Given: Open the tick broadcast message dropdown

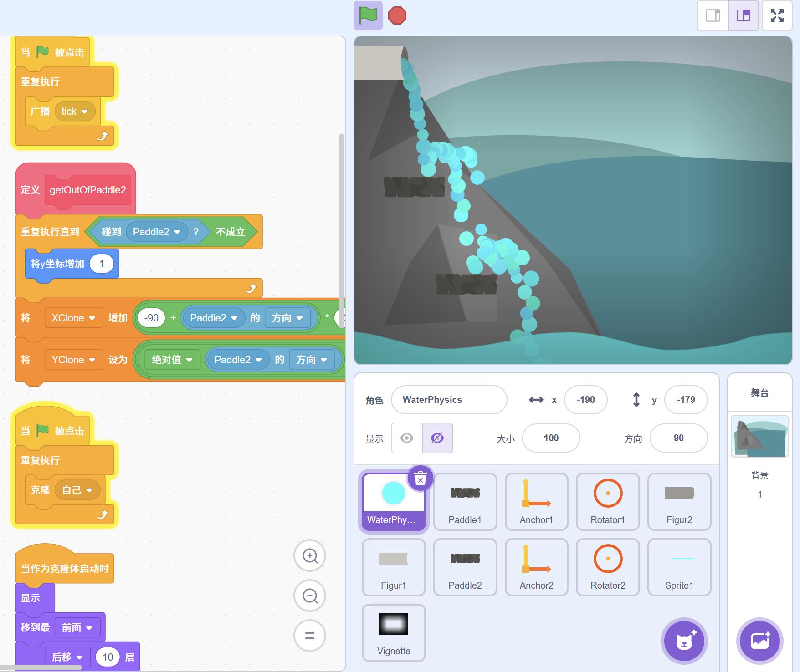Looking at the screenshot, I should coord(84,112).
